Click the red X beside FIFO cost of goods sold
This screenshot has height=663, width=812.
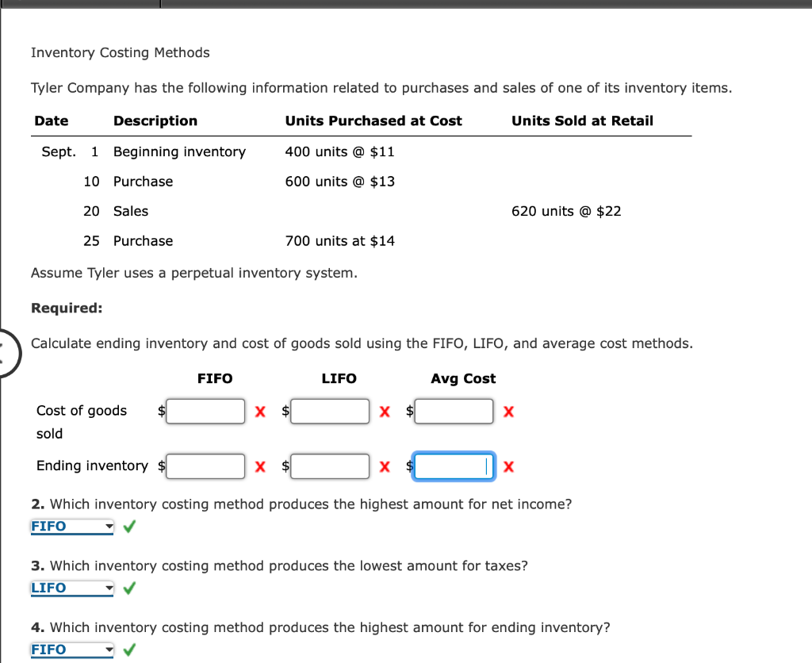point(260,411)
